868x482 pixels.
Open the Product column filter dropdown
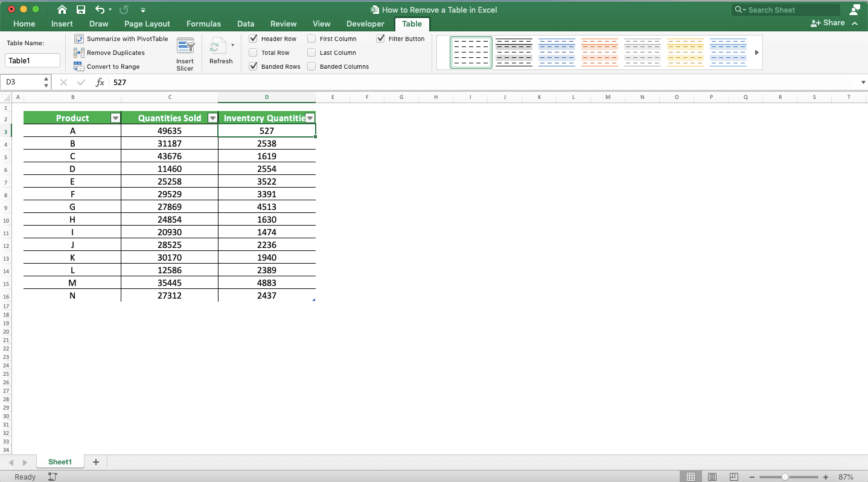click(115, 118)
